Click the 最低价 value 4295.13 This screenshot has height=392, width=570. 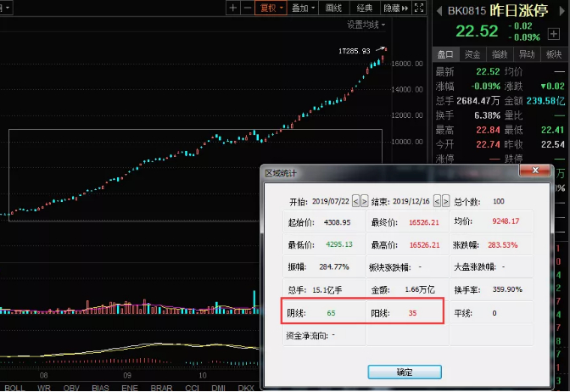point(339,244)
